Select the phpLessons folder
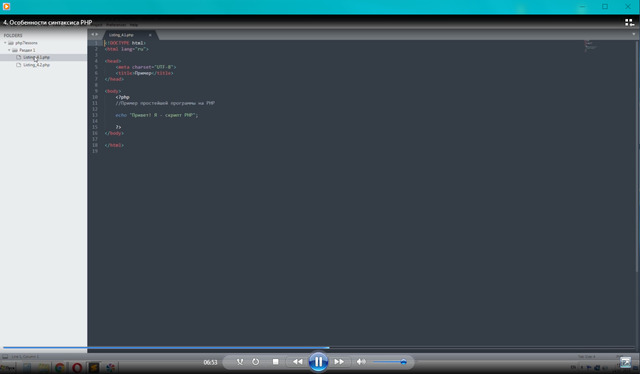The image size is (640, 374). [27, 42]
